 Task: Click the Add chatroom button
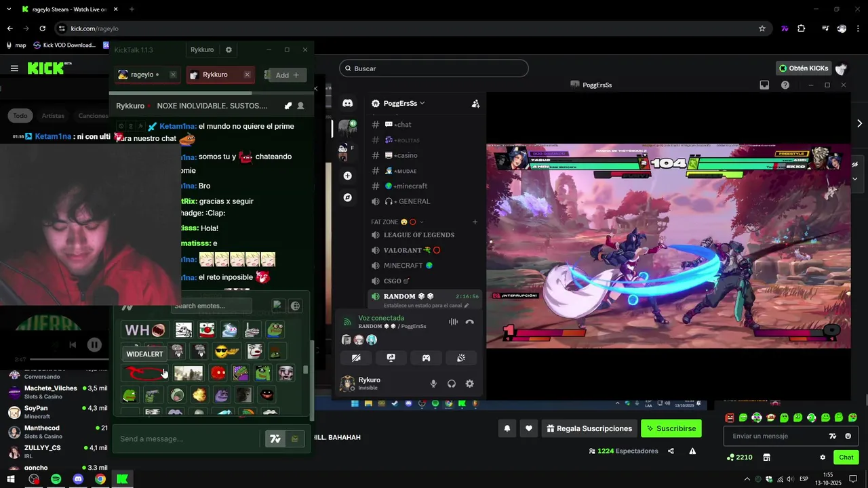coord(287,75)
